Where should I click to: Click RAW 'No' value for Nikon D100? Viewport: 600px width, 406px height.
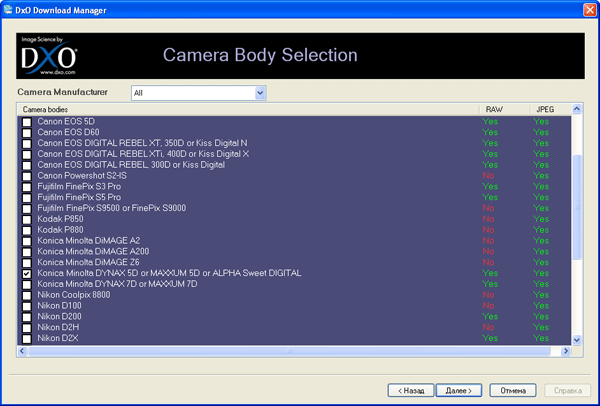(x=488, y=306)
